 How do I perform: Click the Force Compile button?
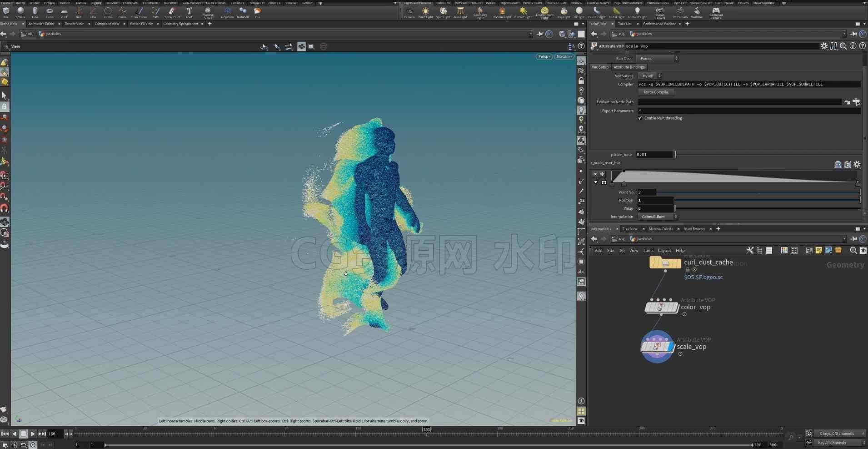tap(656, 92)
